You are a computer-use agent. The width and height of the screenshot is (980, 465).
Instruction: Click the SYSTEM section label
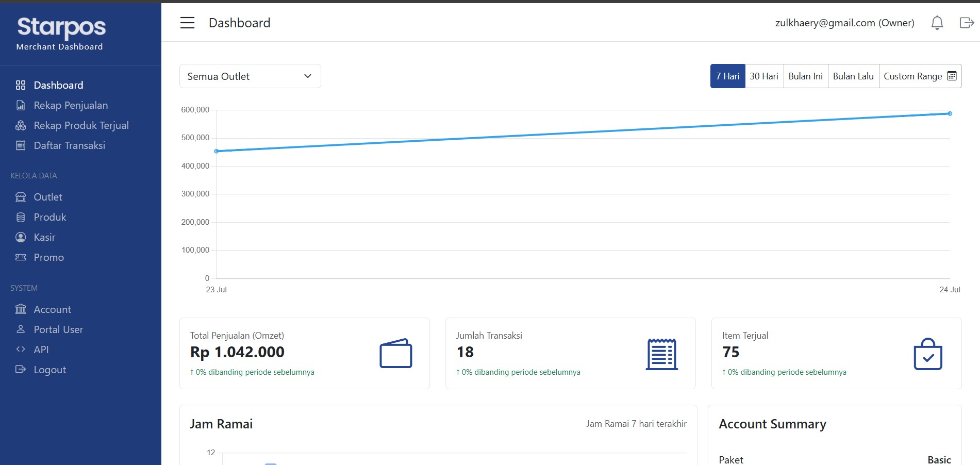coord(24,288)
